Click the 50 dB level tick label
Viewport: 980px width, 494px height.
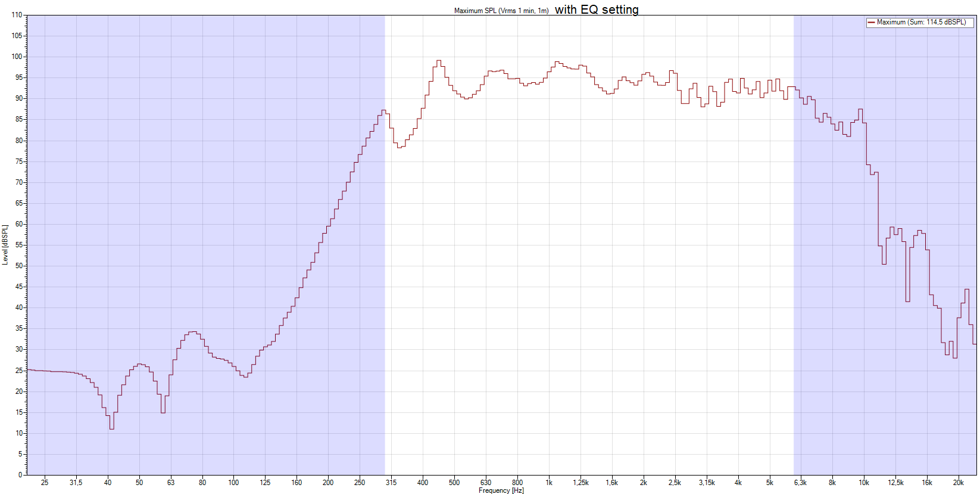tap(19, 266)
